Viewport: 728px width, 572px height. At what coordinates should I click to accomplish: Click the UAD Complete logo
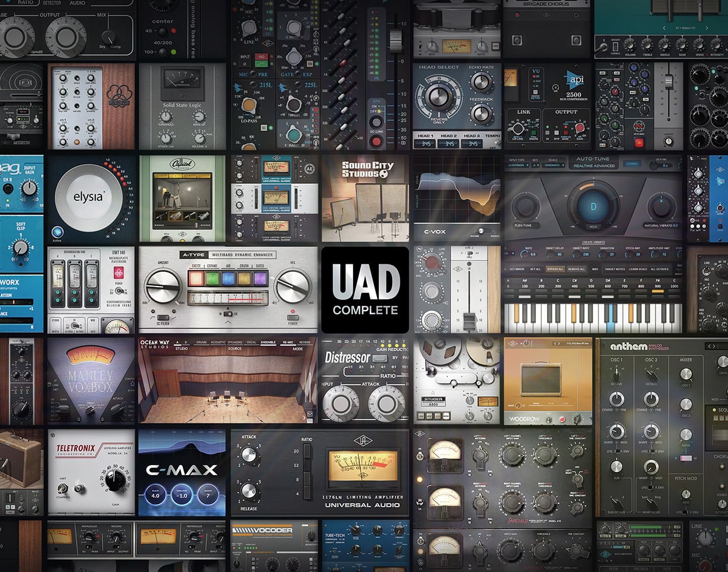[364, 289]
